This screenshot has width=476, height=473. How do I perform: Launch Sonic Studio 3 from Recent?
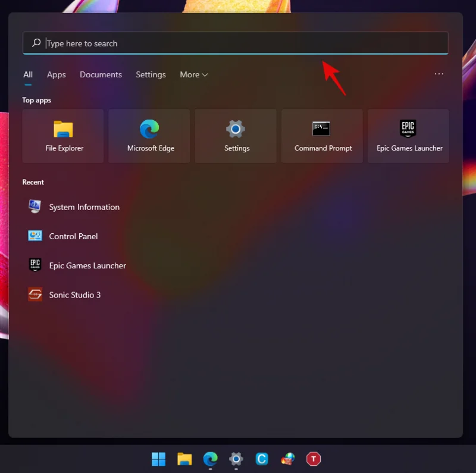75,295
